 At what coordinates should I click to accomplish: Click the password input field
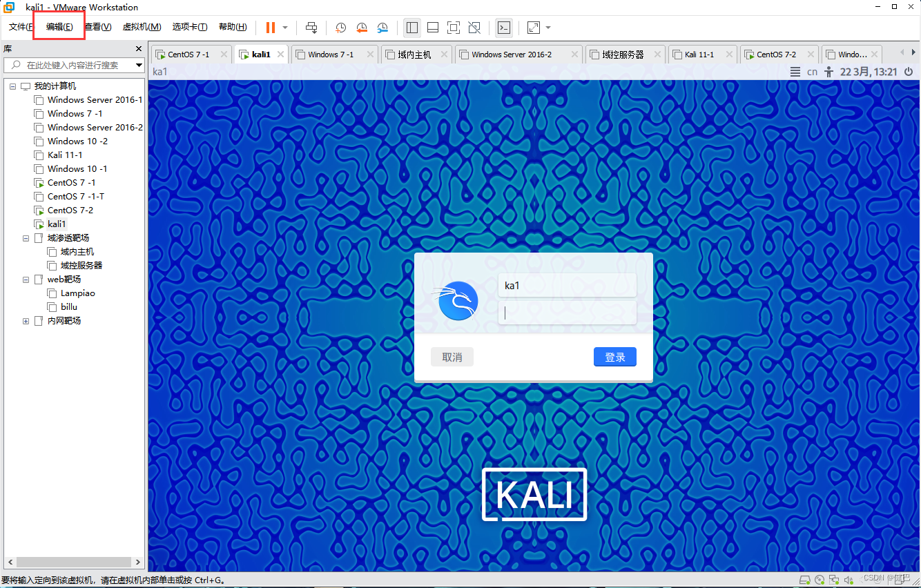(x=567, y=313)
